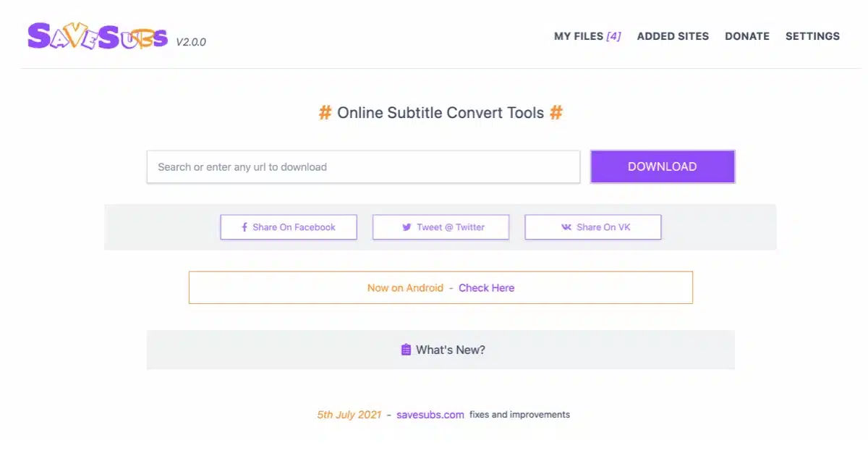This screenshot has width=868, height=456.
Task: Focus the search or URL input field
Action: [363, 166]
